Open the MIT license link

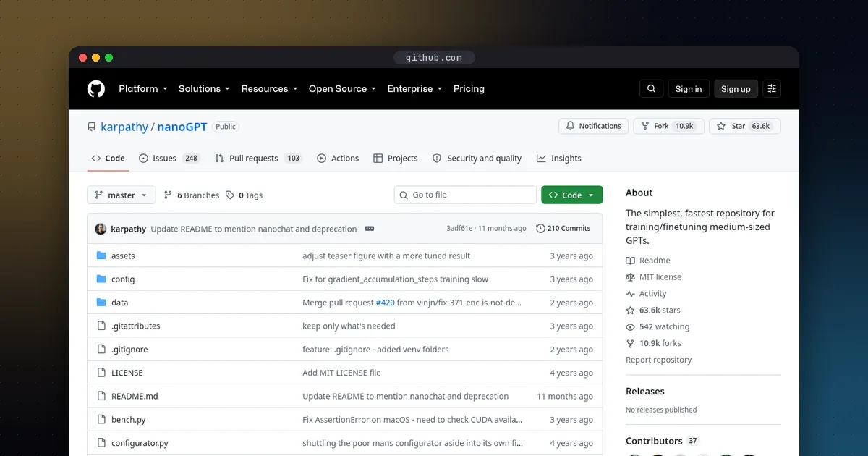[x=654, y=277]
